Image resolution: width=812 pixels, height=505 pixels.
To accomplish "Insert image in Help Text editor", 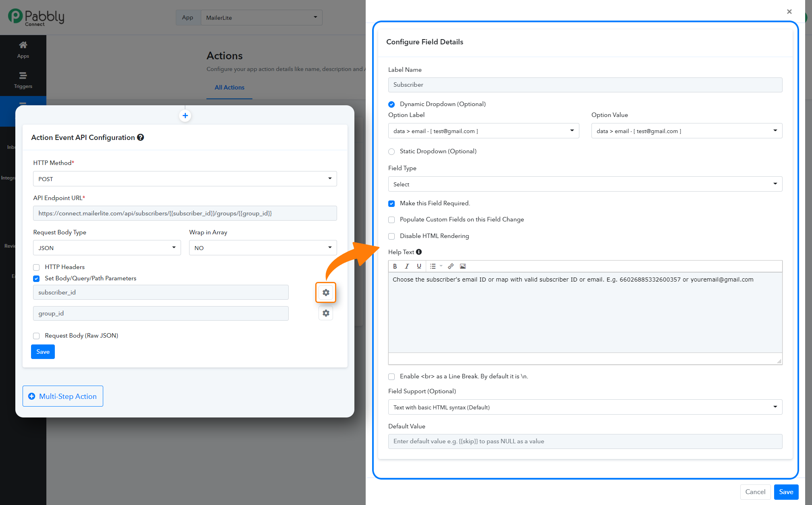I will click(463, 266).
